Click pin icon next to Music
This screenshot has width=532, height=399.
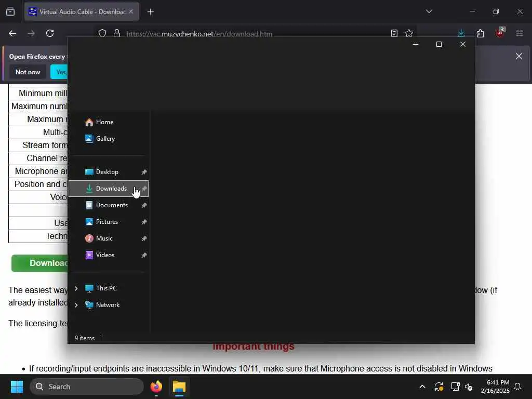144,238
